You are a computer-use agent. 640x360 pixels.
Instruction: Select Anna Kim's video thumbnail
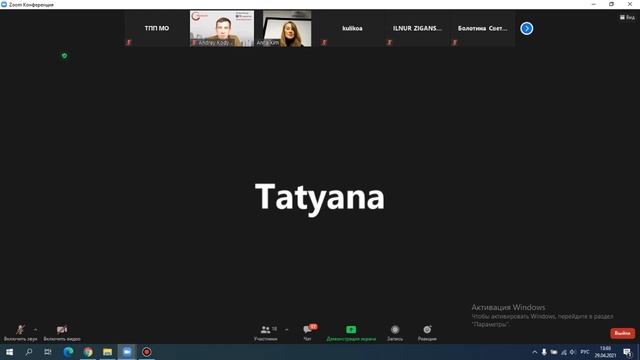tap(287, 29)
